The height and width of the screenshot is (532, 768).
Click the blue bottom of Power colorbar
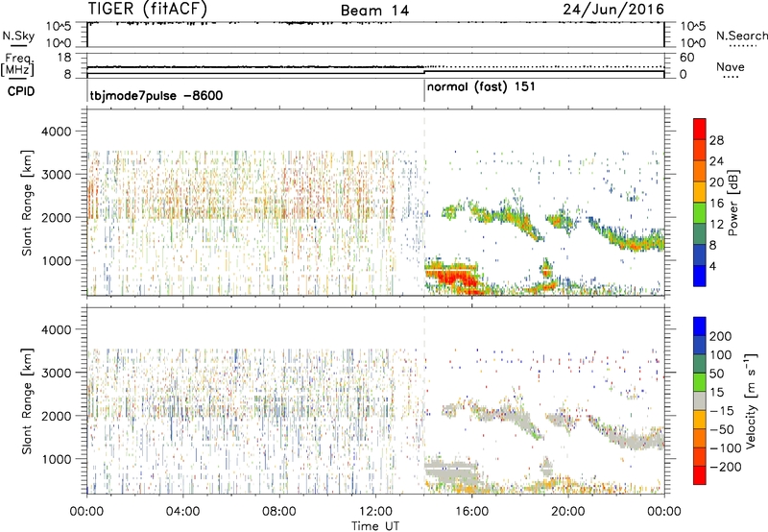700,276
